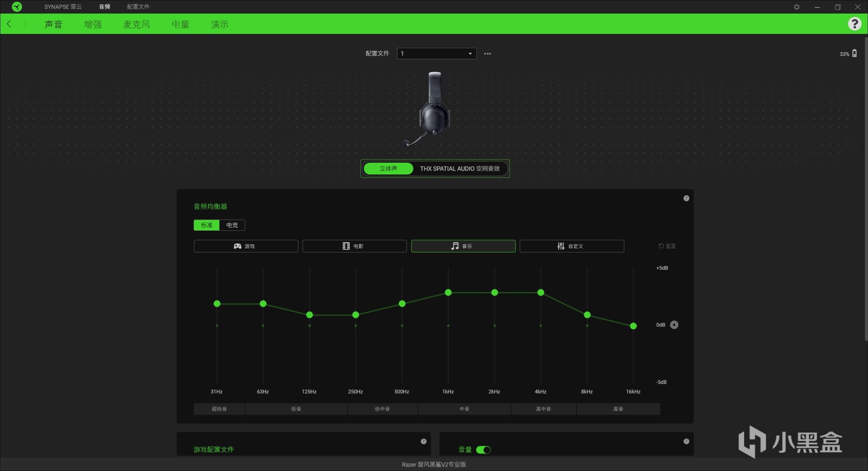Open the settings gear icon
Screen dimensions: 868x471
(x=797, y=7)
